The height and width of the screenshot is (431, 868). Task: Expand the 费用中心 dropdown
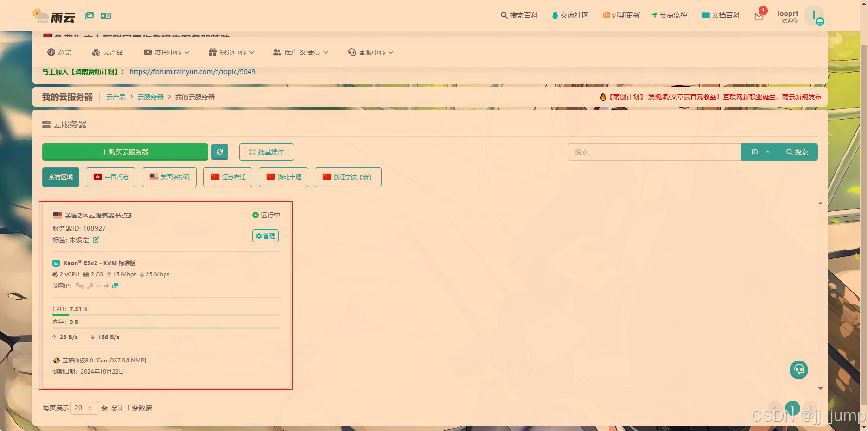(x=166, y=52)
